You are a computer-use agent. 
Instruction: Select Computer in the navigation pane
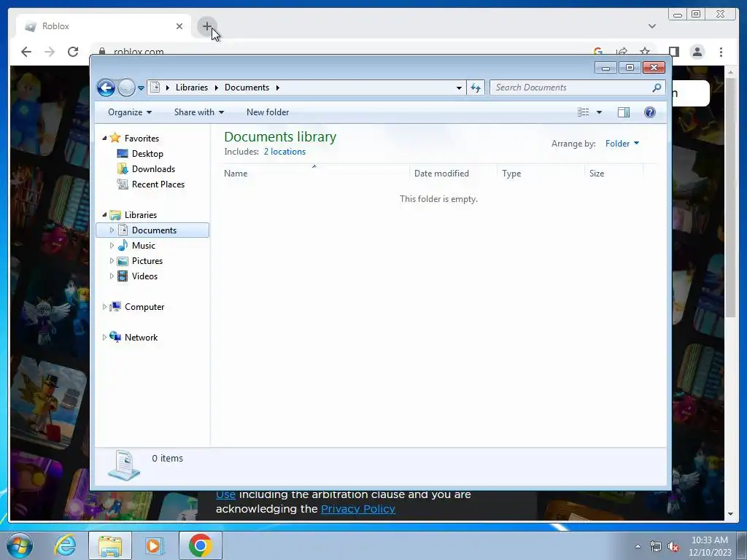point(144,307)
